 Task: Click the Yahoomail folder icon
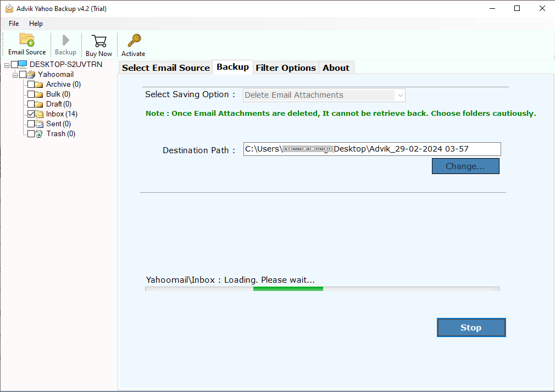point(31,74)
